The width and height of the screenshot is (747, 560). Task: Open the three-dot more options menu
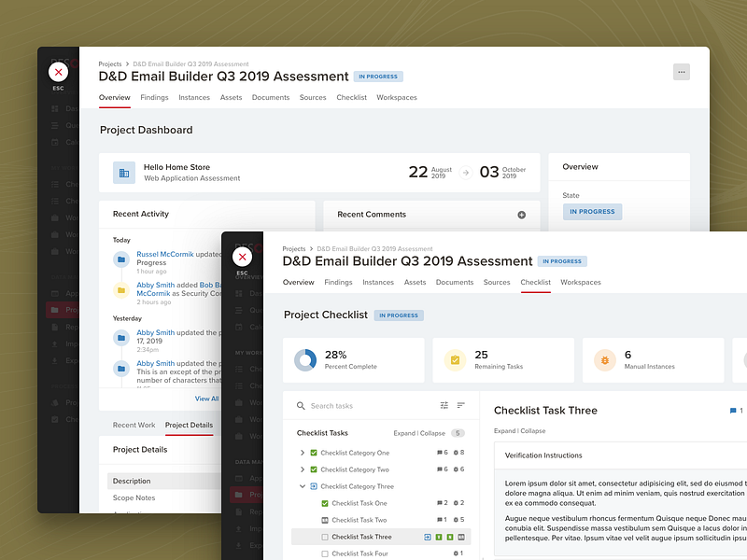pos(682,72)
